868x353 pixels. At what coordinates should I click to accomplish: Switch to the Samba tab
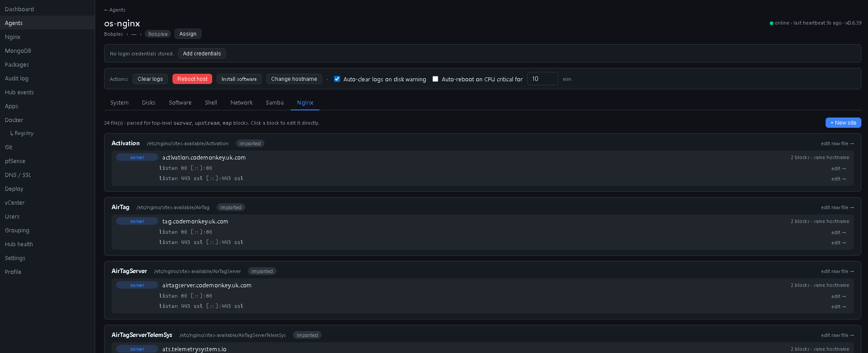coord(275,103)
